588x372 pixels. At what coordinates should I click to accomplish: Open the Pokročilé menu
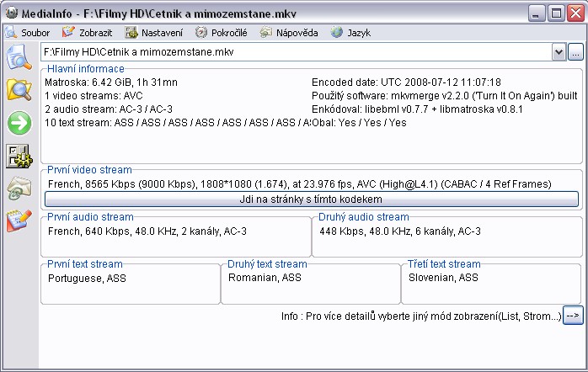tap(222, 33)
